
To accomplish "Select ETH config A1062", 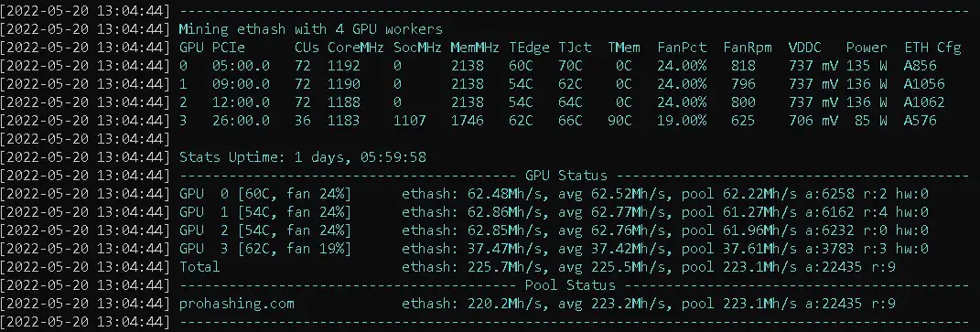I will (924, 102).
